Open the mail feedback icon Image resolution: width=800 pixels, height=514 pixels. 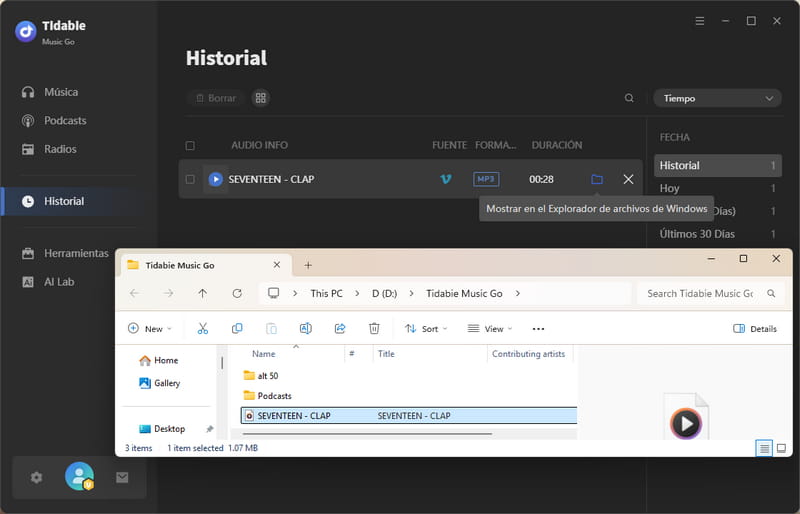click(122, 478)
